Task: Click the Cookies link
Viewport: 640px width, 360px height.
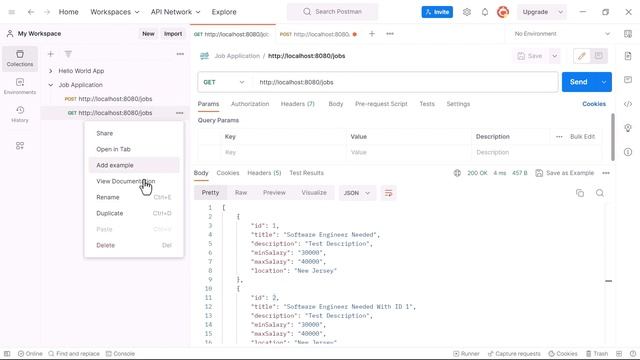Action: coord(594,104)
